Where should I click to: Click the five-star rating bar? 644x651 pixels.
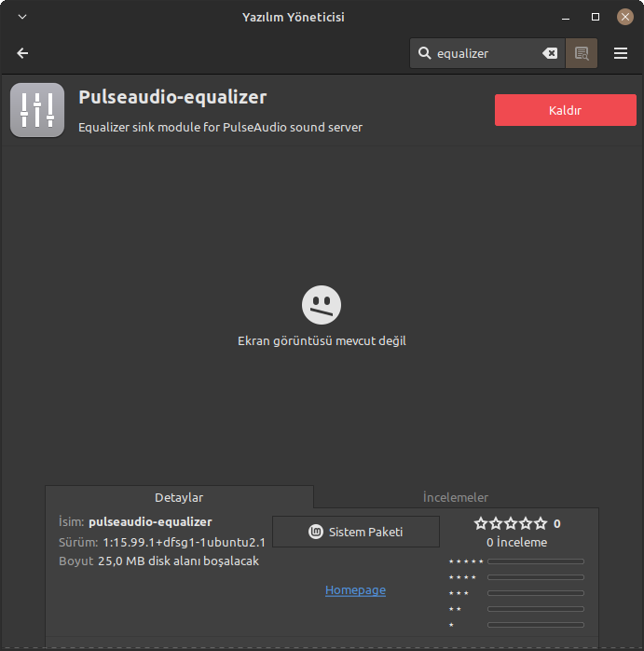(x=536, y=561)
